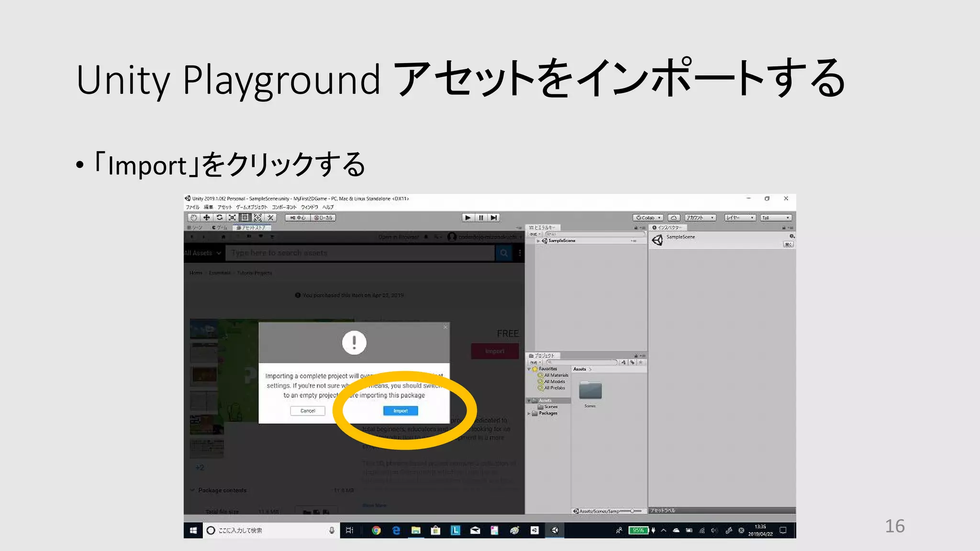Click the blue Import button in dialog

click(401, 411)
